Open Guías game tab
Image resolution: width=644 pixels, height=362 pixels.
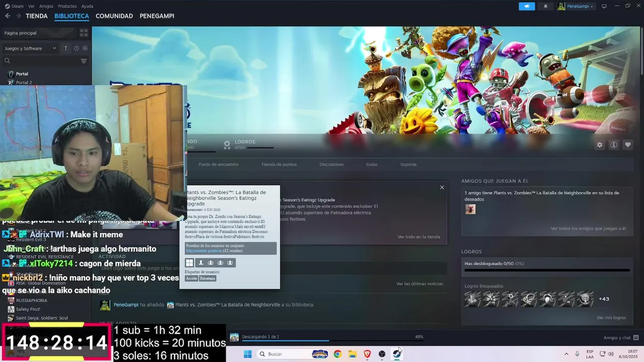372,164
